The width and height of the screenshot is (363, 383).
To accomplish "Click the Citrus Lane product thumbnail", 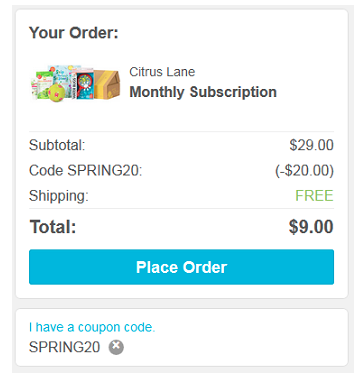I will coord(75,83).
